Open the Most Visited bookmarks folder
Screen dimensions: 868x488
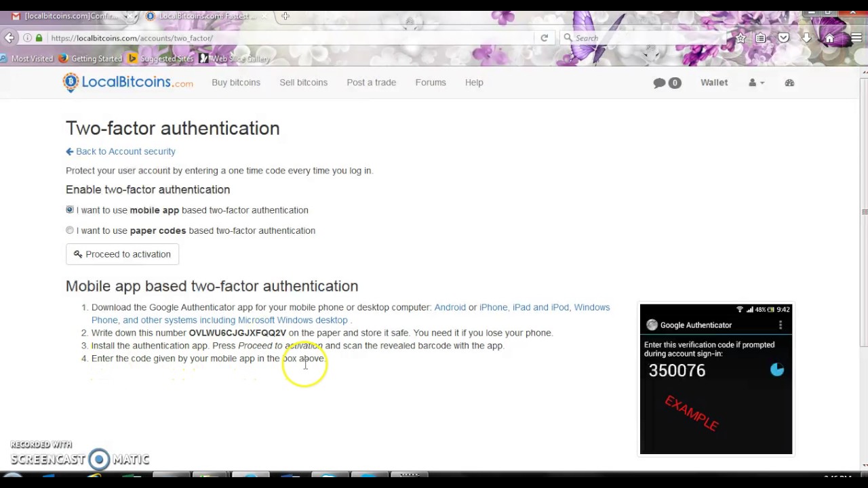pos(27,58)
